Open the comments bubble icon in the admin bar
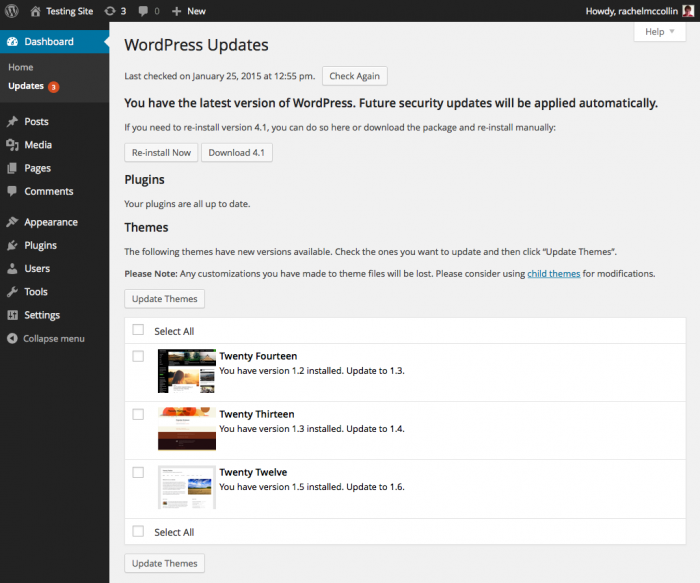 click(x=143, y=11)
